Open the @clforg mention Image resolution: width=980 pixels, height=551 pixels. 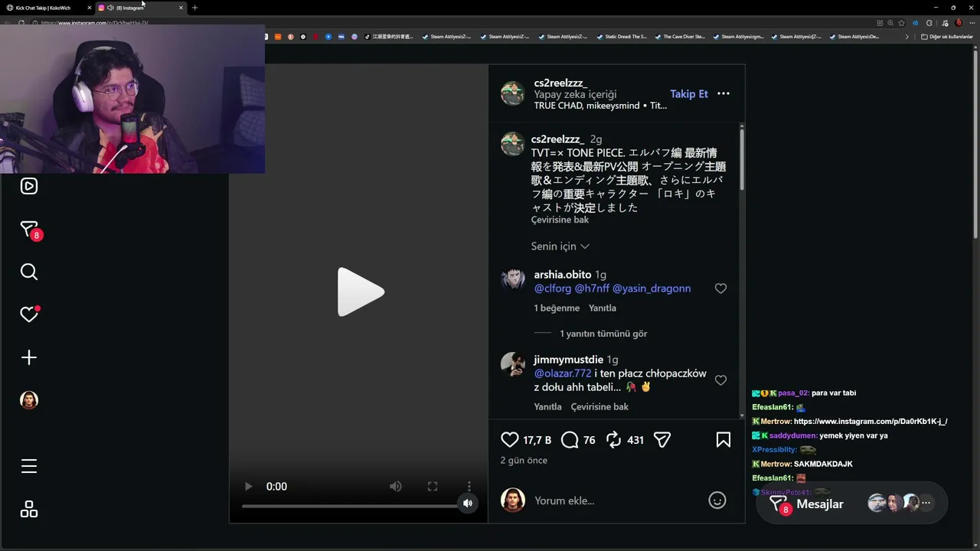point(553,289)
